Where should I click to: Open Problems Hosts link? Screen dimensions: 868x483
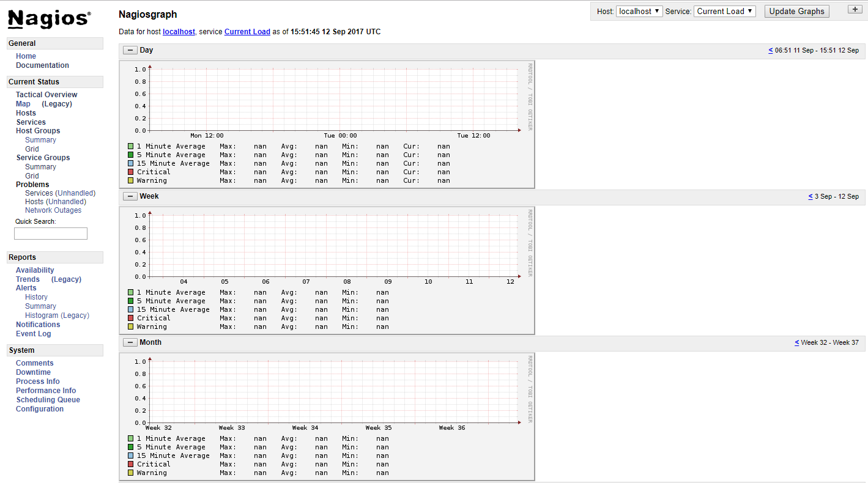tap(34, 202)
